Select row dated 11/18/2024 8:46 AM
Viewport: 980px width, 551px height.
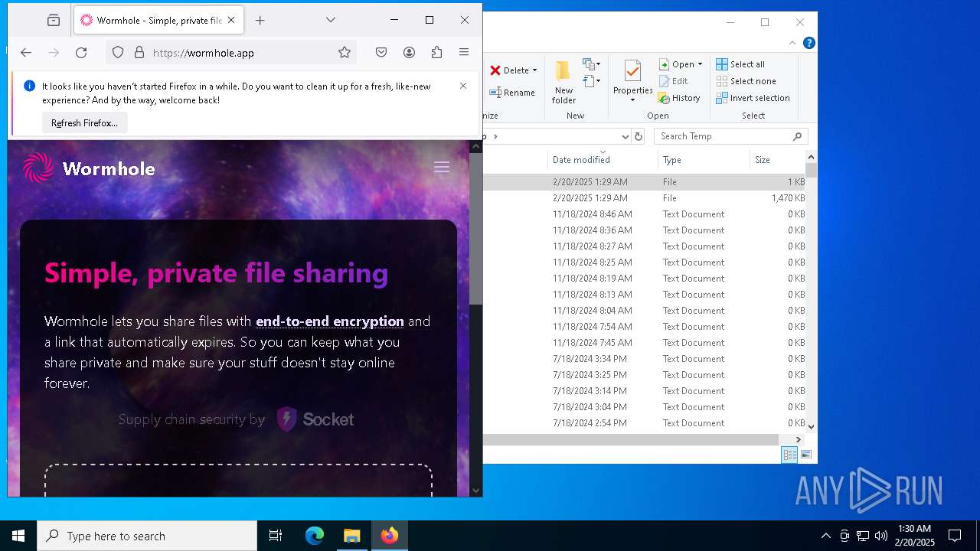644,214
